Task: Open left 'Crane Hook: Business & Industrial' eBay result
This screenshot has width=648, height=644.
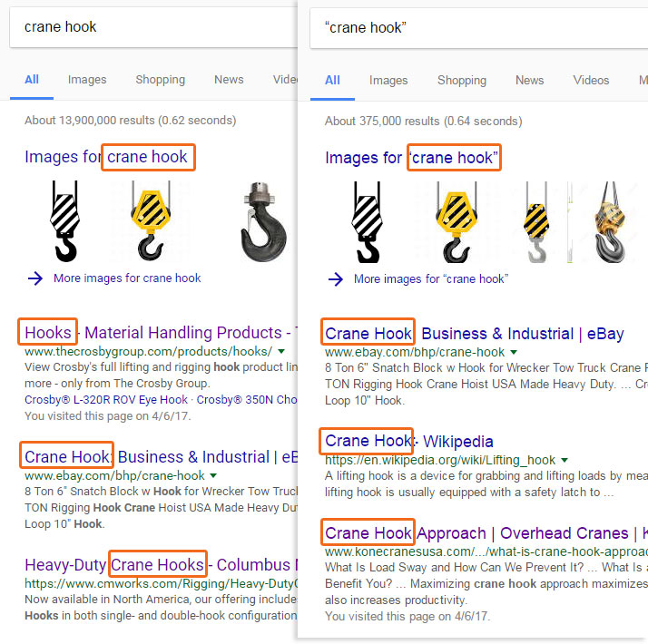Action: (161, 457)
